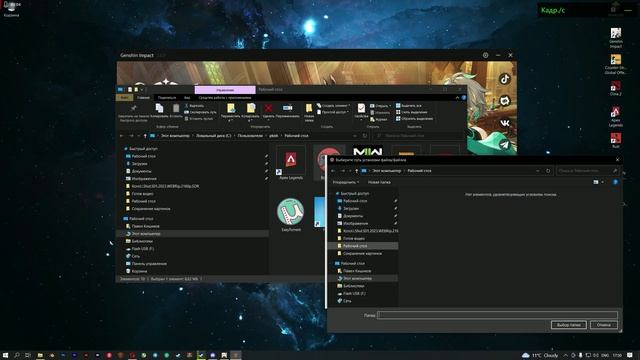Click the Explorer up-one-level arrow
The width and height of the screenshot is (640, 360).
click(145, 136)
